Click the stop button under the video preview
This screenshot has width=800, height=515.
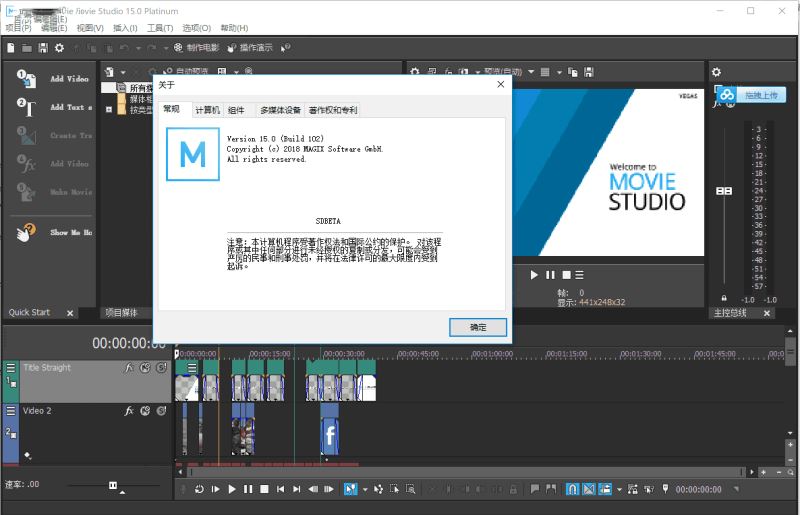pyautogui.click(x=566, y=275)
